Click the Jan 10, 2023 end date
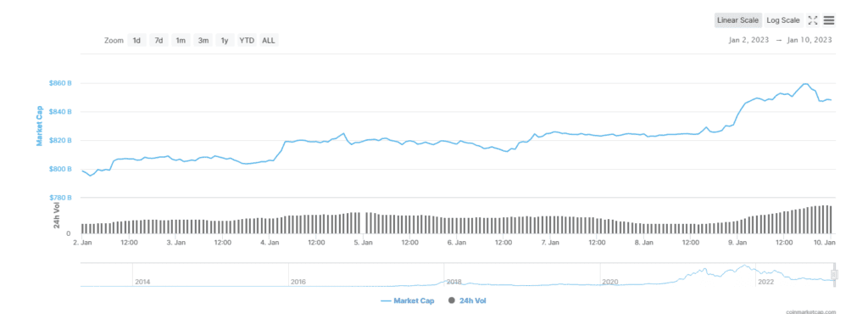Viewport: 868px width, 314px height. (x=809, y=40)
